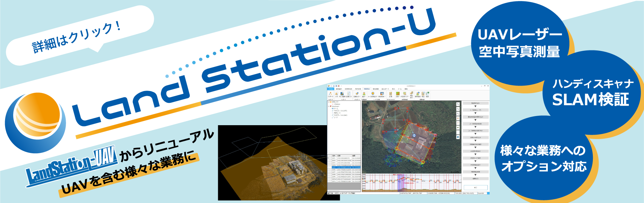Switch to the 開発 ribbon tab

406,89
